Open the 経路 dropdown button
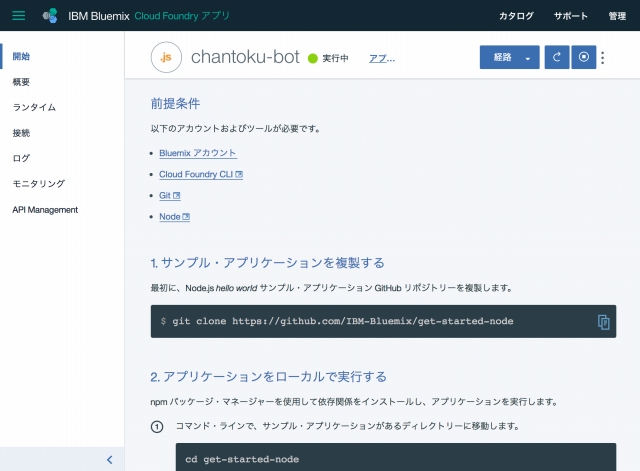 coord(509,57)
